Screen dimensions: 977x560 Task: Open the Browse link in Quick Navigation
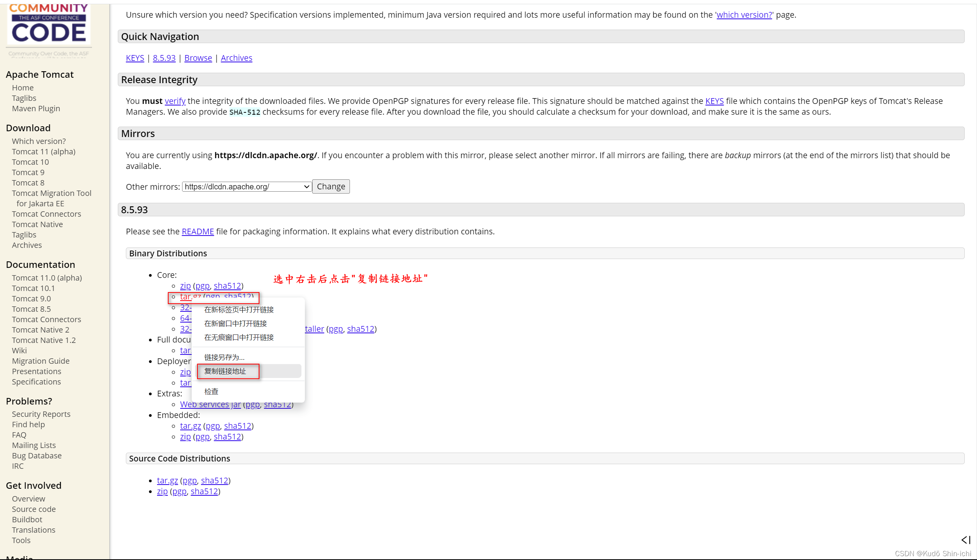coord(198,58)
